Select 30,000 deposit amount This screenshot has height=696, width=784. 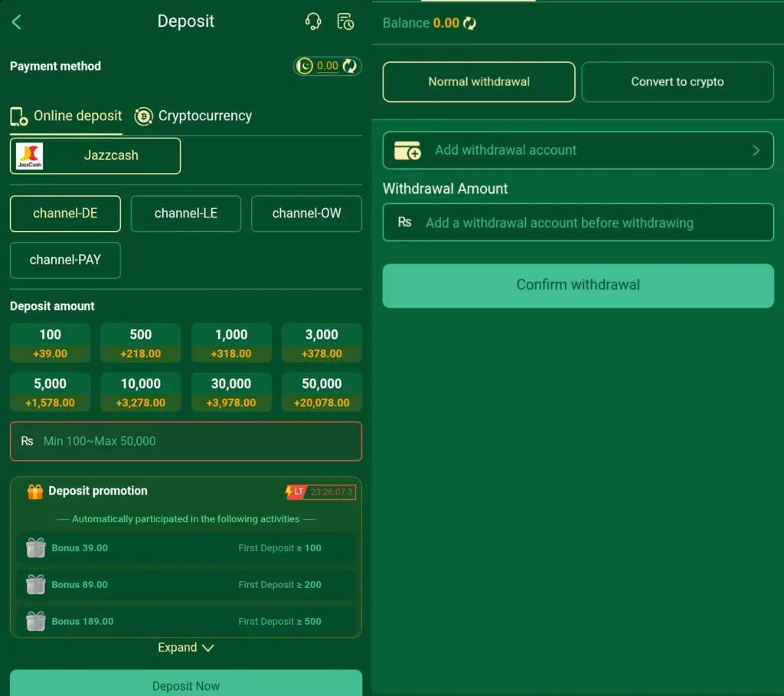coord(231,392)
